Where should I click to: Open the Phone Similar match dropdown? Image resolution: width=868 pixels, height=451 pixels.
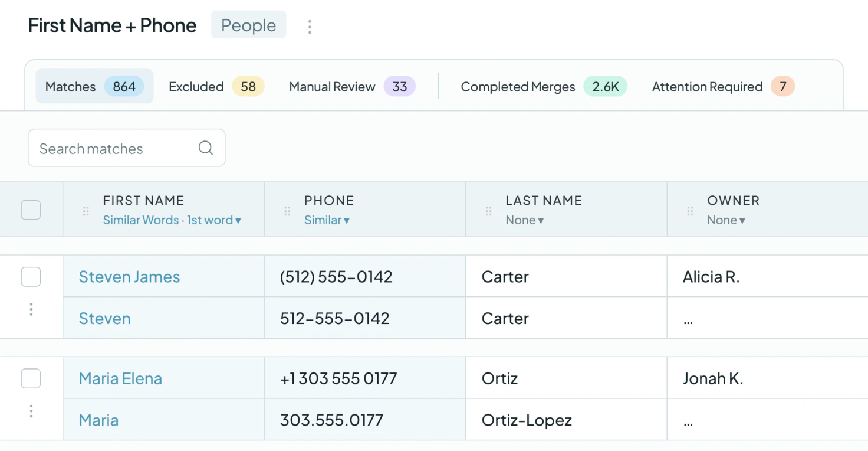pyautogui.click(x=327, y=220)
